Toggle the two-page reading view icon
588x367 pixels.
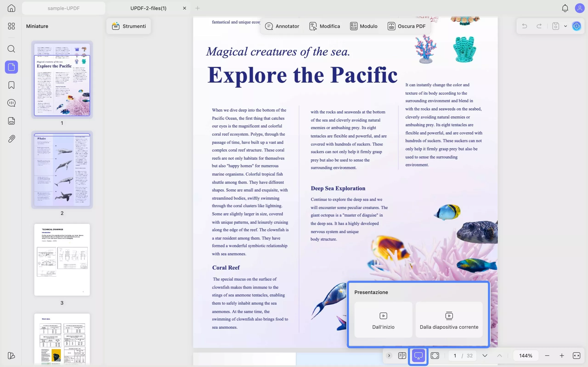click(402, 356)
